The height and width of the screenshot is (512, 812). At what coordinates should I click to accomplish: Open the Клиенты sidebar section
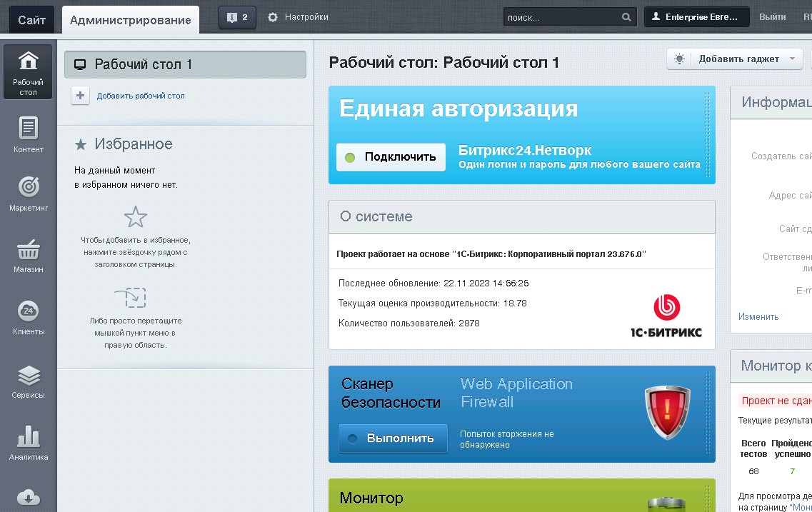28,317
